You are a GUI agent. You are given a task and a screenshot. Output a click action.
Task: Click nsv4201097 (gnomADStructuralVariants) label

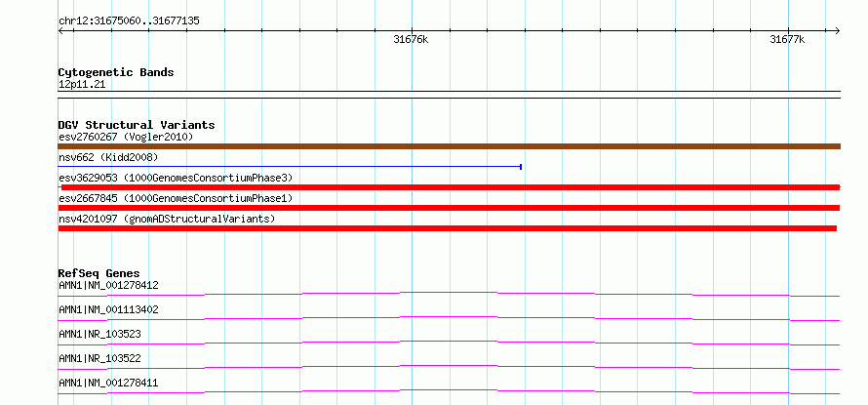[x=167, y=219]
